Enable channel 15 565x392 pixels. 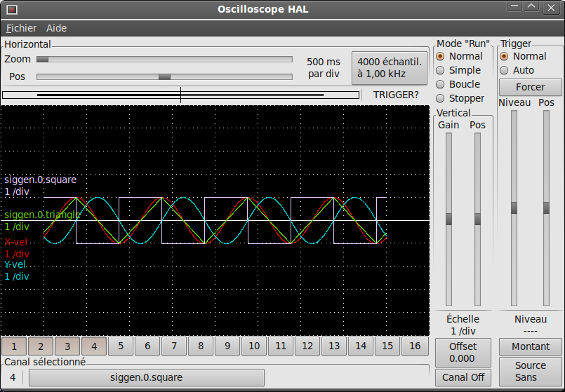point(387,346)
